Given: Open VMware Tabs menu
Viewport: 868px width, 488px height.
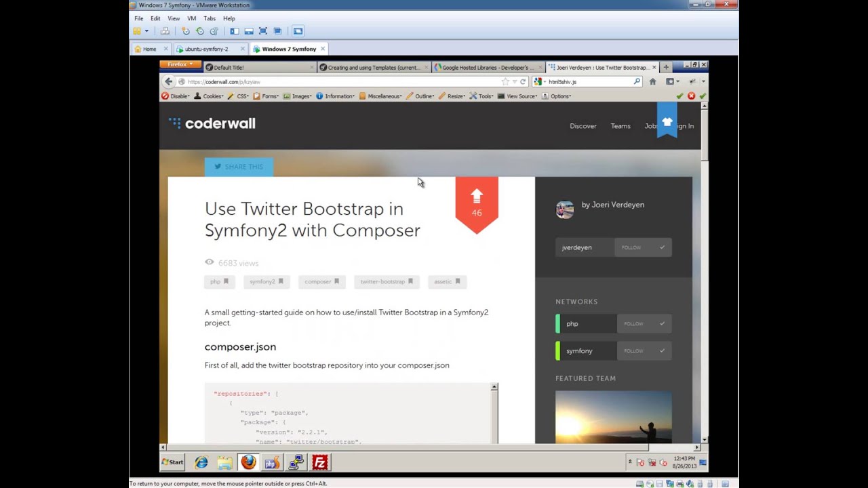Looking at the screenshot, I should pos(210,18).
